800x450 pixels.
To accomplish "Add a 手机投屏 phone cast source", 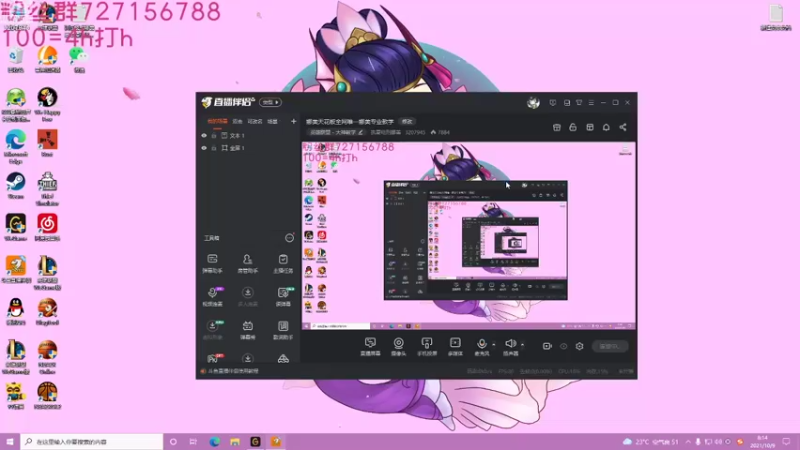I will 427,346.
